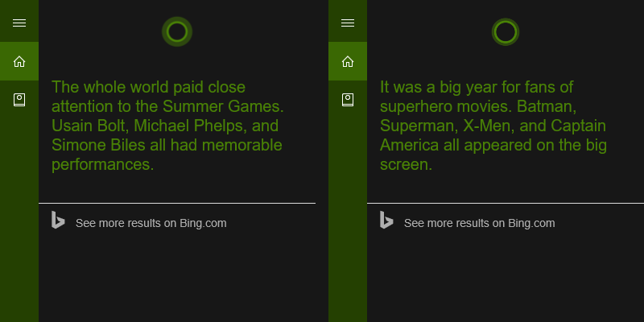Select Home icon beside Summer Games answer
This screenshot has width=644, height=322.
coord(19,62)
